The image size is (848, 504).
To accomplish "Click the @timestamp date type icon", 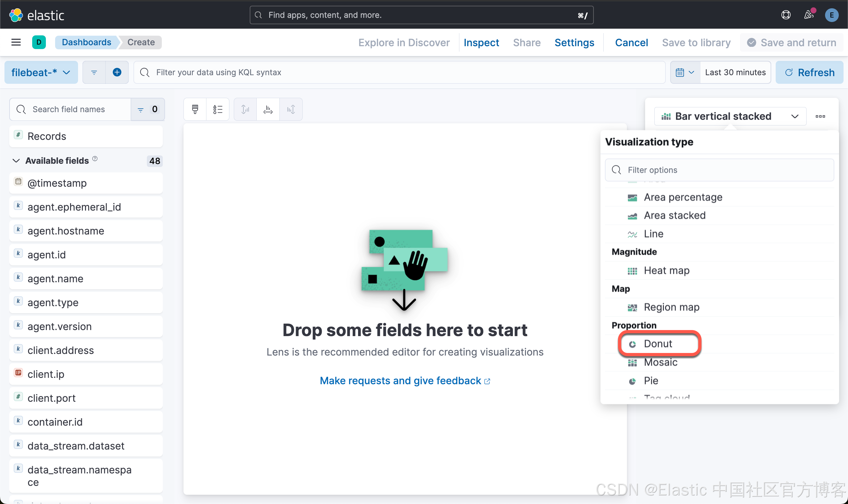I will [18, 181].
